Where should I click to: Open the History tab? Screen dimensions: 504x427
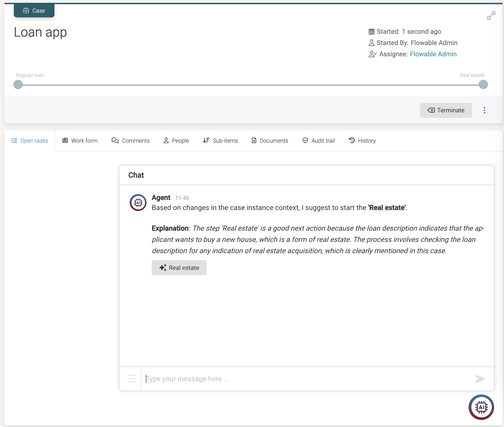(362, 141)
